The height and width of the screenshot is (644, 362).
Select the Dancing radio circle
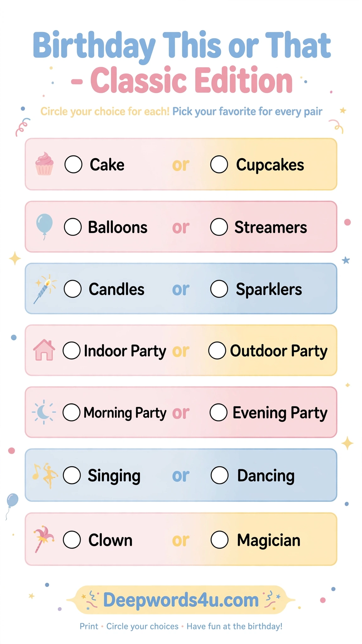[220, 475]
